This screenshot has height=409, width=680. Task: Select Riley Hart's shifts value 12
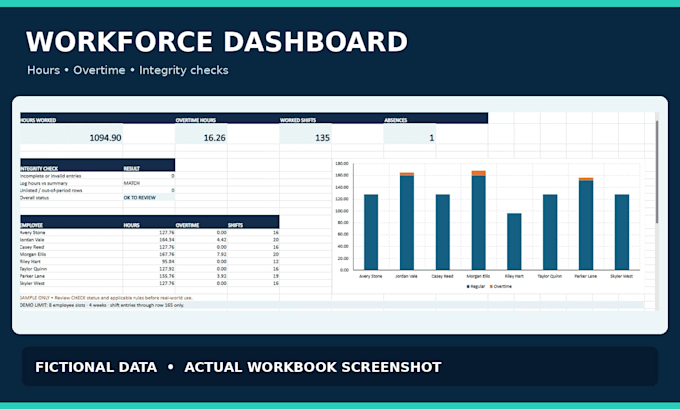[x=253, y=262]
